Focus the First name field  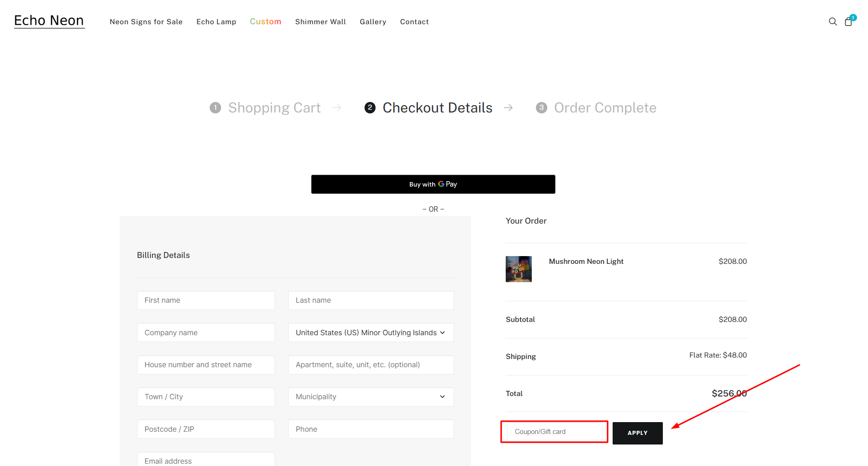point(206,300)
